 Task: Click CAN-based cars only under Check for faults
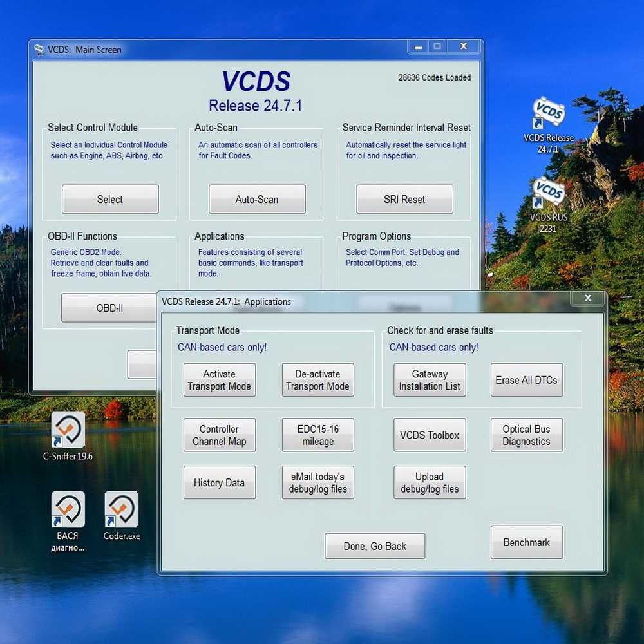[x=433, y=347]
